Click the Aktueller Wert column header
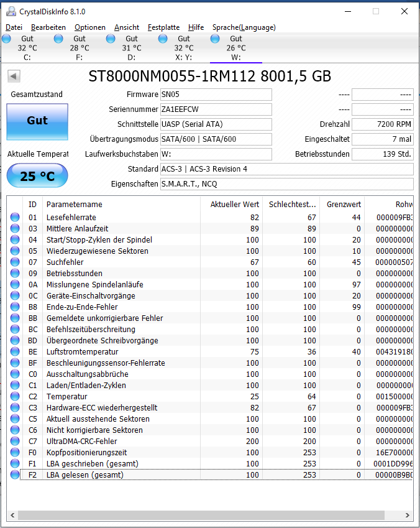The width and height of the screenshot is (420, 528). click(232, 205)
